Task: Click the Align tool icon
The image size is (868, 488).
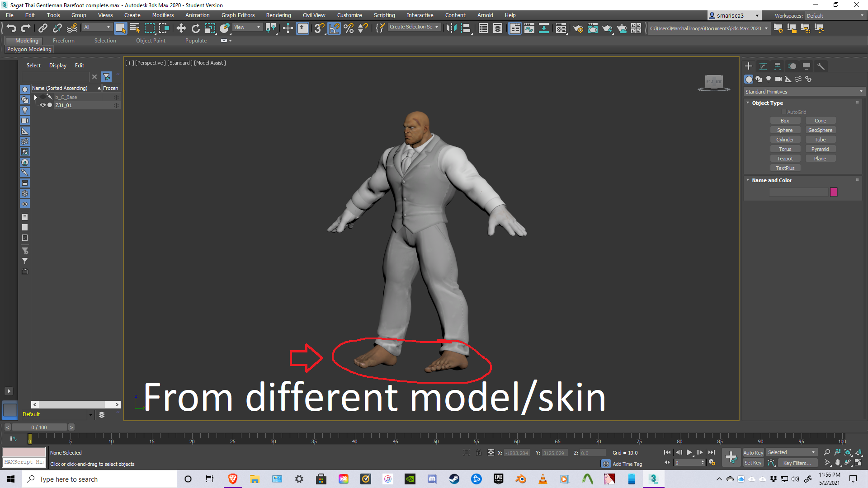Action: (x=466, y=28)
